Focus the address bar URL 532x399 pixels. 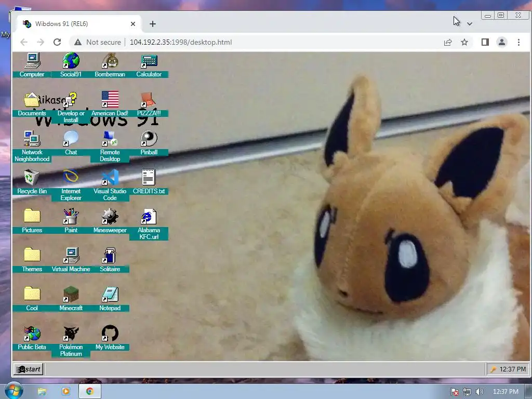[181, 42]
